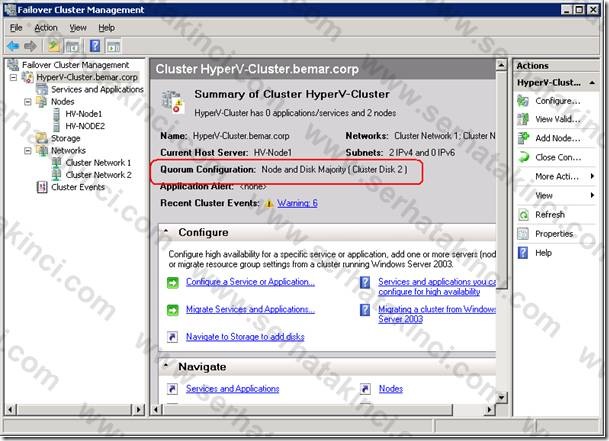Open the View menu in the menu bar

point(78,28)
